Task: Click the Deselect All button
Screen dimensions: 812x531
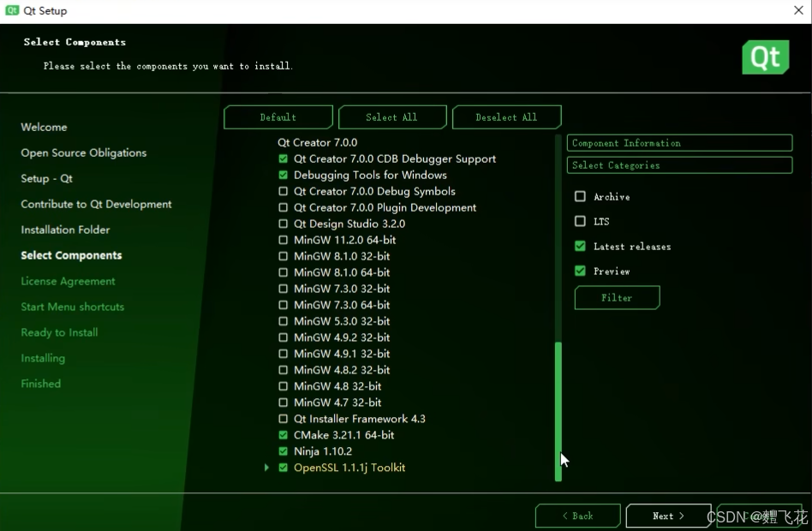Action: (506, 117)
